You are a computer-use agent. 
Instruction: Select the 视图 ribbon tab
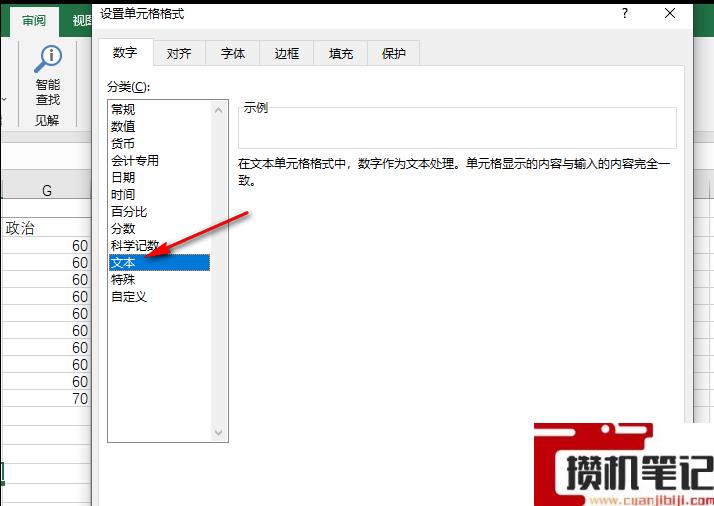pyautogui.click(x=82, y=20)
